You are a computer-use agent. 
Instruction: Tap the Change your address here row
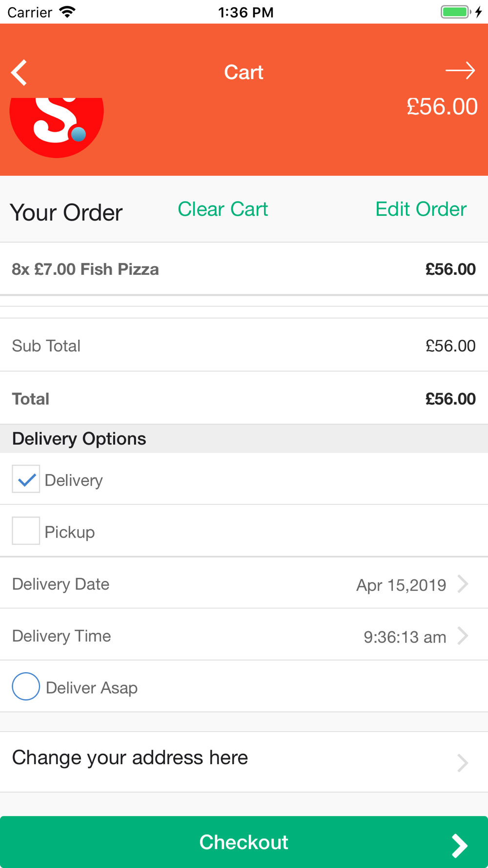coord(244,762)
